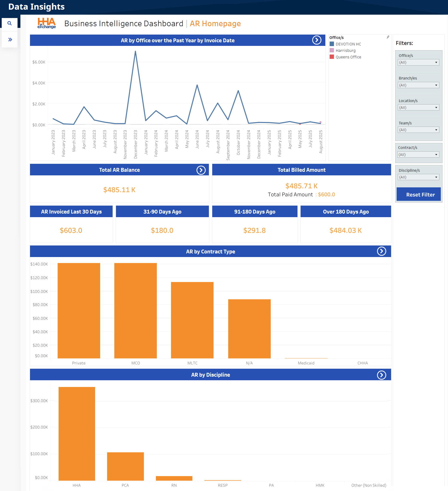
Task: Expand the Location/s filter dropdown
Action: click(418, 107)
